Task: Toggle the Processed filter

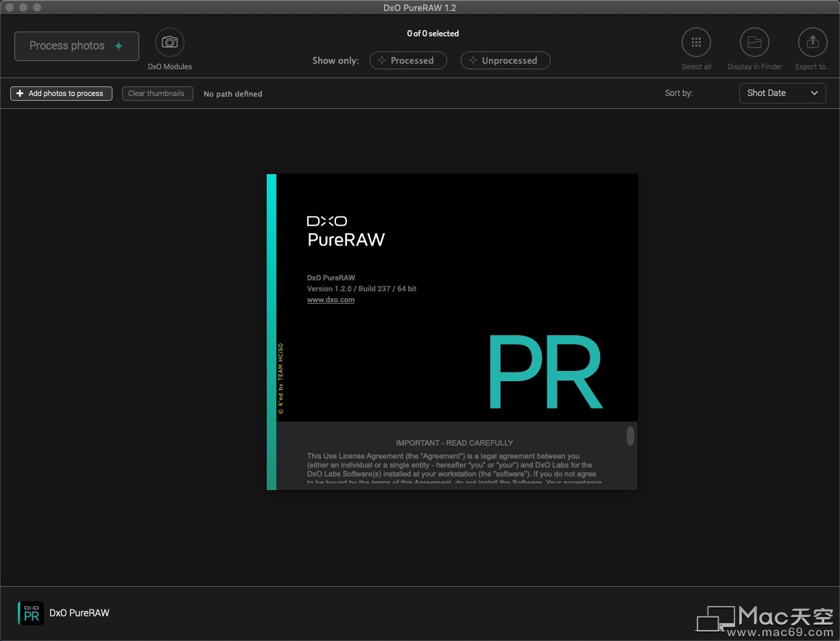Action: click(408, 60)
